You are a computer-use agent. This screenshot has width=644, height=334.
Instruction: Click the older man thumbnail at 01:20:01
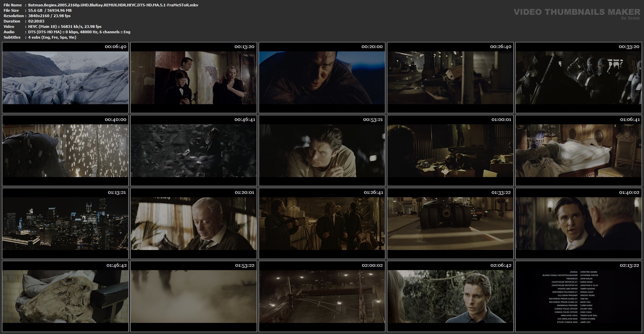click(194, 223)
